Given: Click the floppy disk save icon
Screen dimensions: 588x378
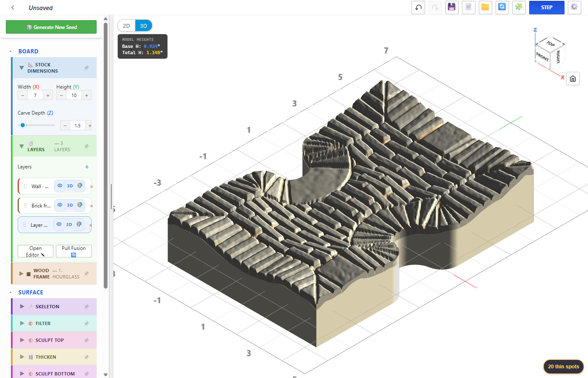Looking at the screenshot, I should click(451, 8).
